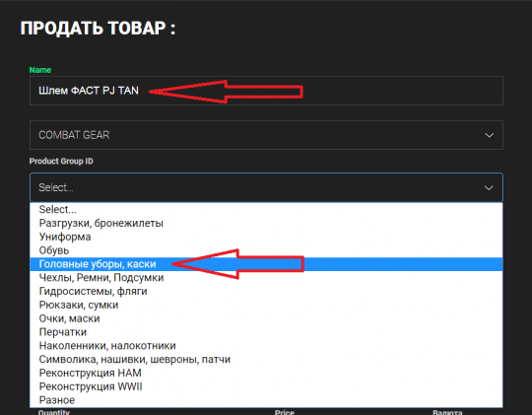Select Наколенники, налокотники option
This screenshot has height=415, width=532.
tap(266, 346)
